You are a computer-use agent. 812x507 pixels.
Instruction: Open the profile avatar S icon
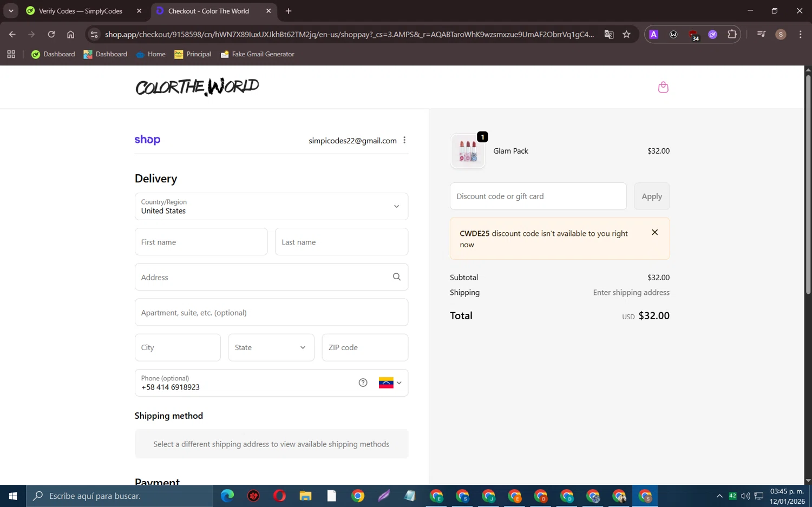(x=781, y=34)
